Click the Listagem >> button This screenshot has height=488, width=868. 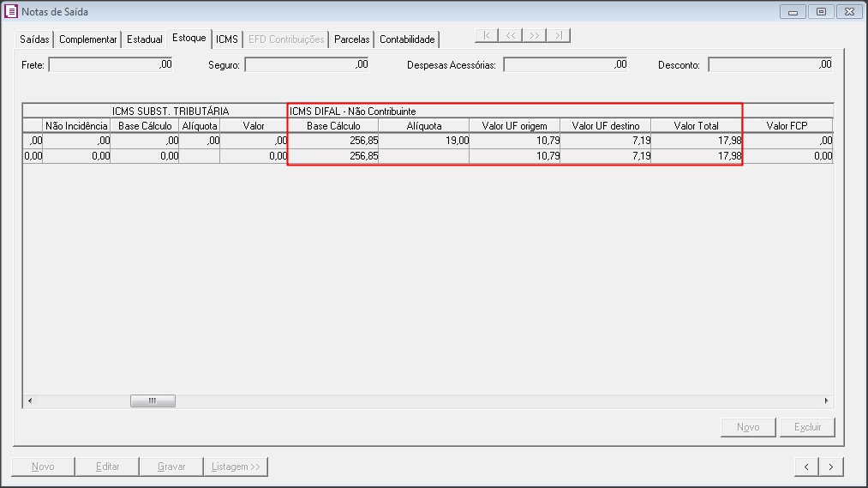[236, 467]
